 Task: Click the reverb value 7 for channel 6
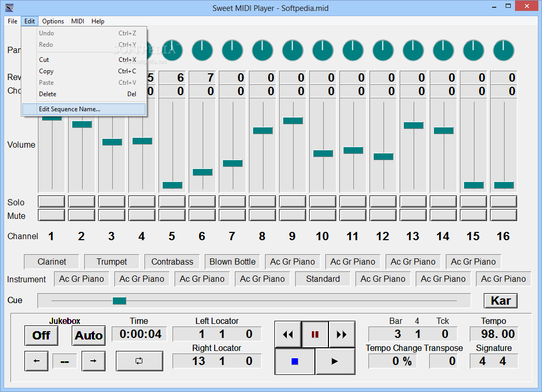pos(202,77)
